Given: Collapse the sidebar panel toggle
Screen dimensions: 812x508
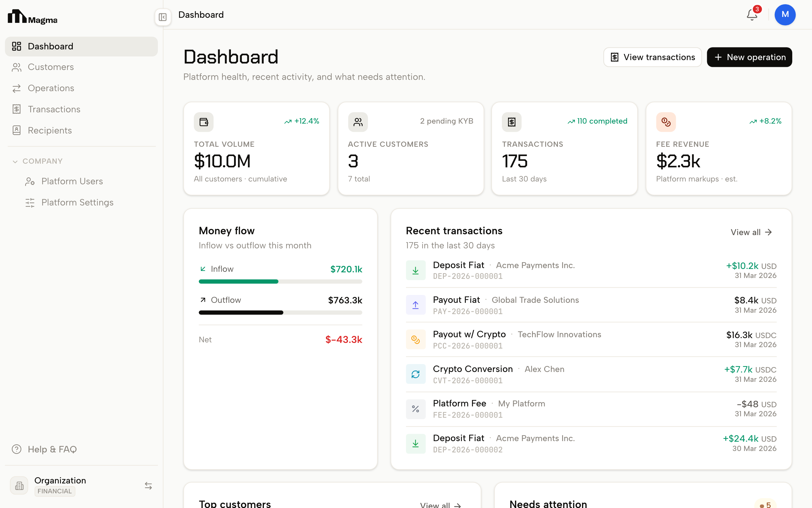Looking at the screenshot, I should [x=163, y=17].
